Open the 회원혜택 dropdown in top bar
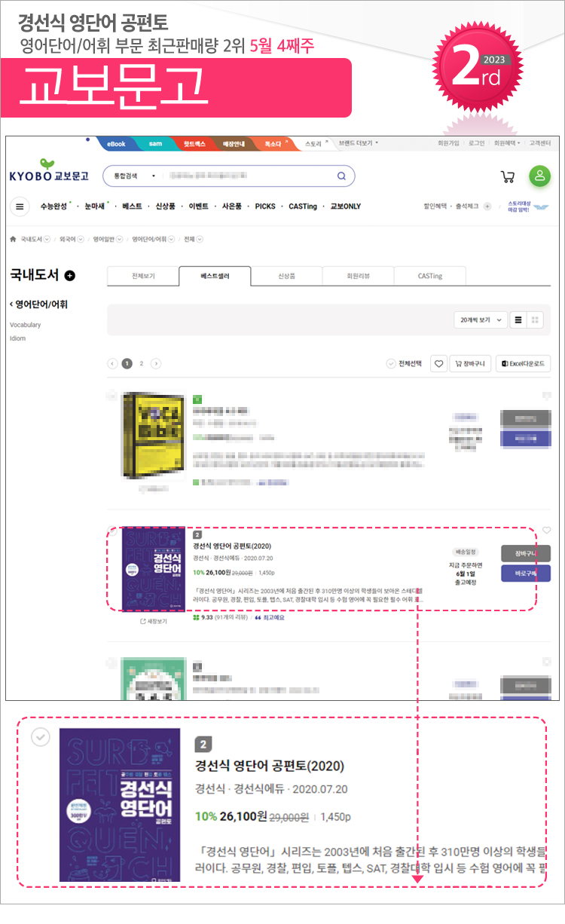 pos(506,143)
